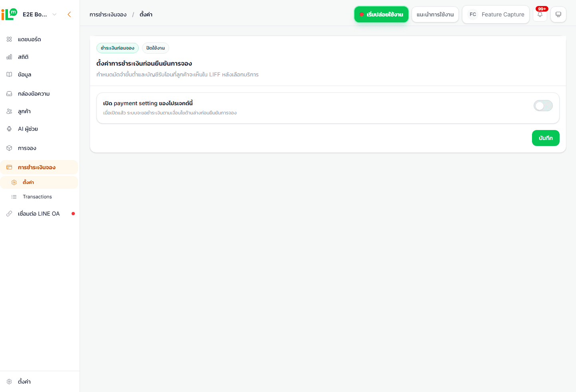Click the ชำระเงินก่อนจอง tag

(118, 48)
